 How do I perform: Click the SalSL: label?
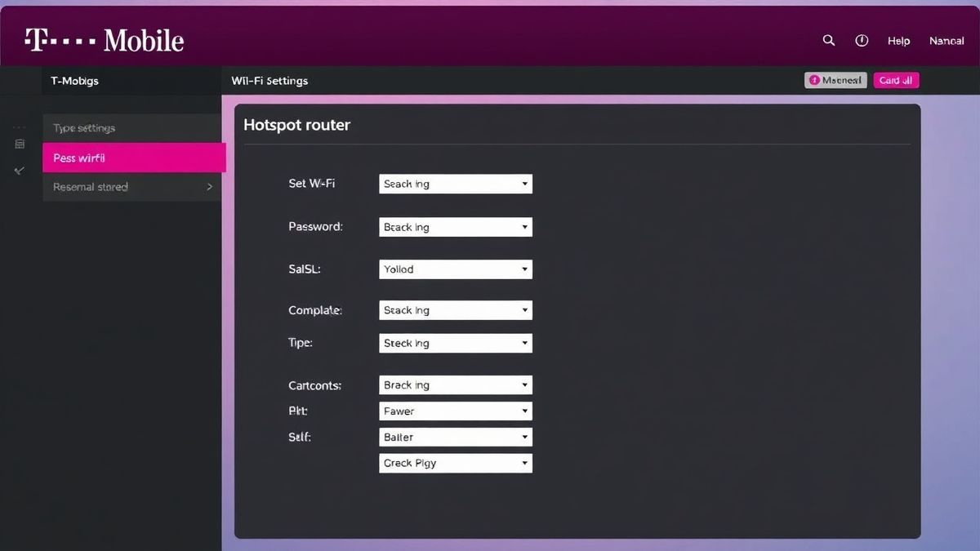tap(305, 269)
